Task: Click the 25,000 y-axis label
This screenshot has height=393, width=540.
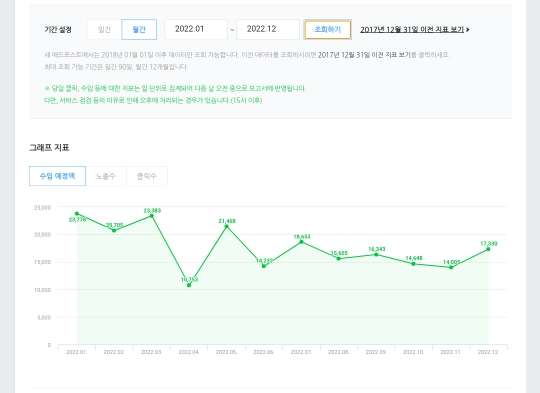Action: [x=42, y=207]
